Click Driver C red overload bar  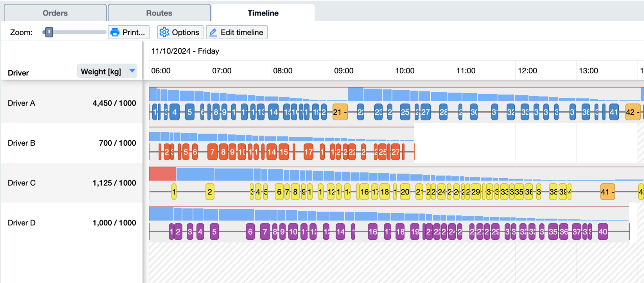click(x=162, y=174)
